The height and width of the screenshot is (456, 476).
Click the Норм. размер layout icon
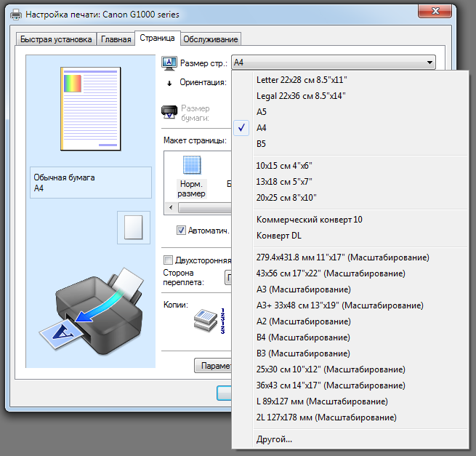click(x=192, y=165)
